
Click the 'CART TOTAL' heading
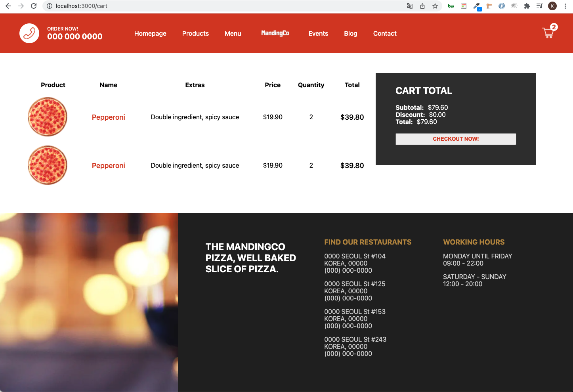click(x=424, y=91)
